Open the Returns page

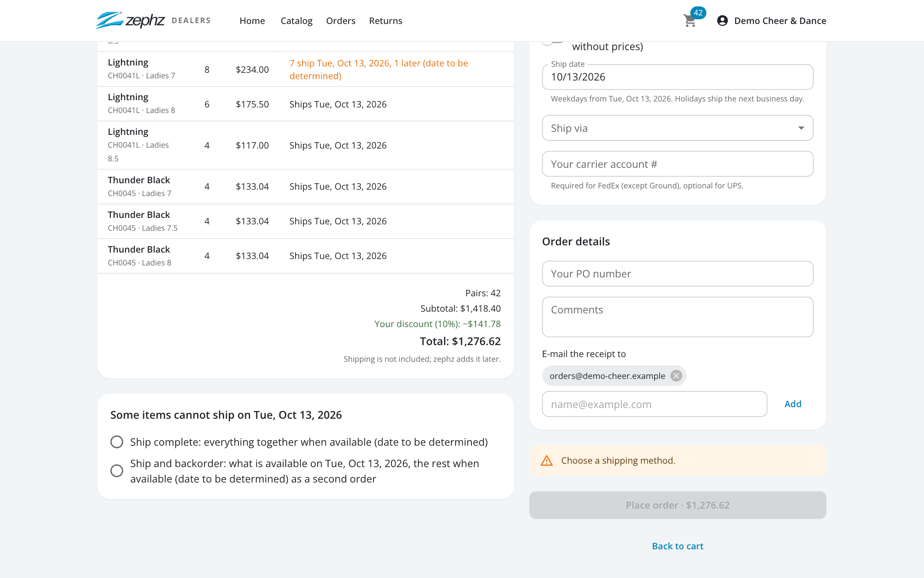[x=385, y=21]
